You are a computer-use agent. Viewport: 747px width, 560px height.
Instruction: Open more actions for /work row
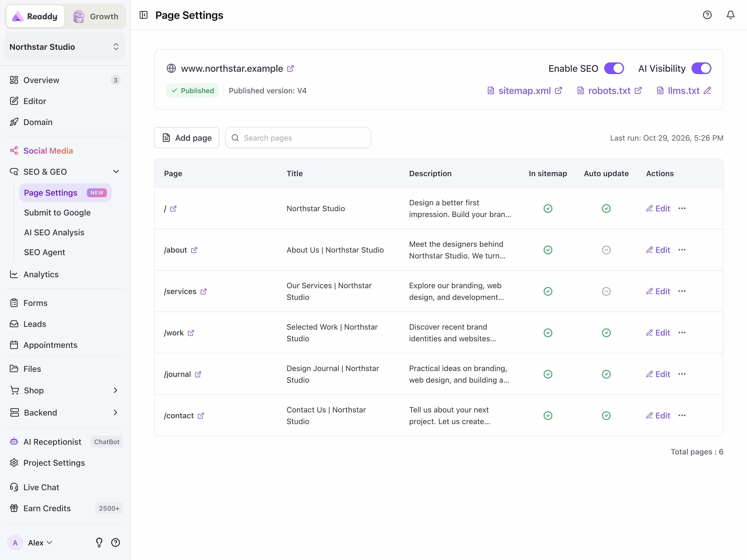[x=682, y=332]
